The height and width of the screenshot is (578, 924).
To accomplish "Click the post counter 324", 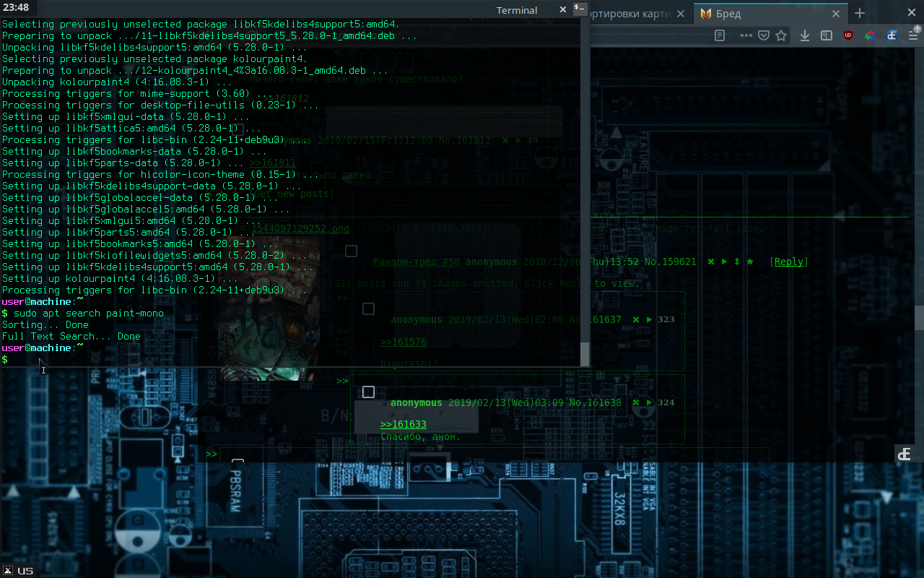I will 666,402.
